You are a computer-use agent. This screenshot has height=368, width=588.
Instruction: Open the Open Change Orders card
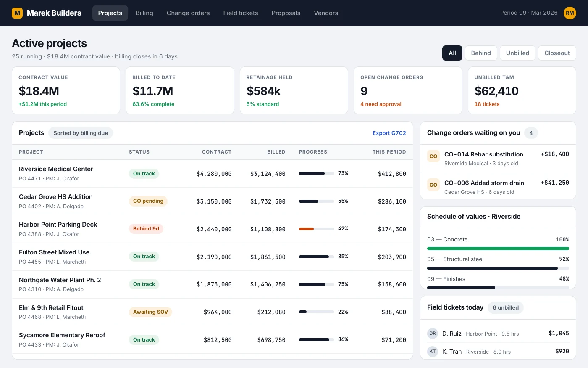pyautogui.click(x=408, y=90)
